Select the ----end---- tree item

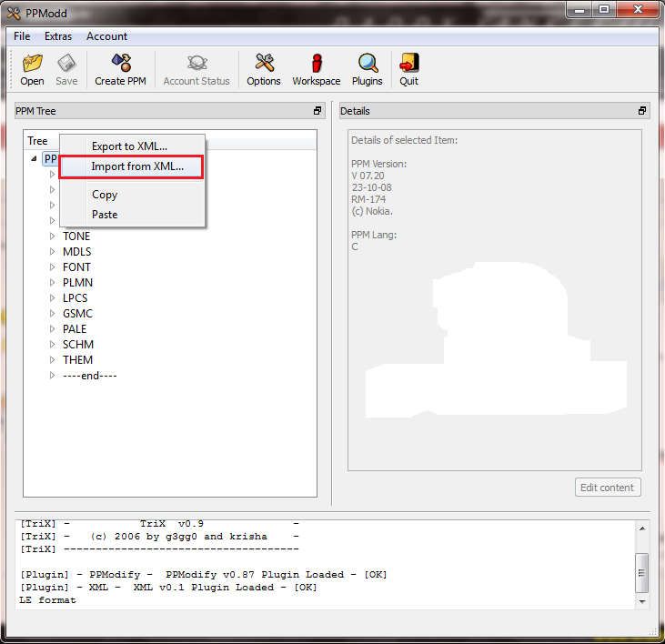click(x=90, y=375)
